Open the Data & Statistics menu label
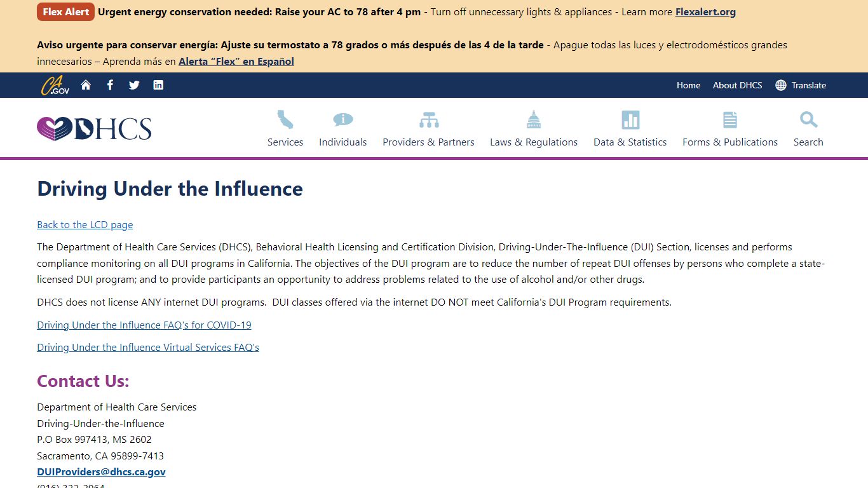This screenshot has width=868, height=488. point(630,142)
